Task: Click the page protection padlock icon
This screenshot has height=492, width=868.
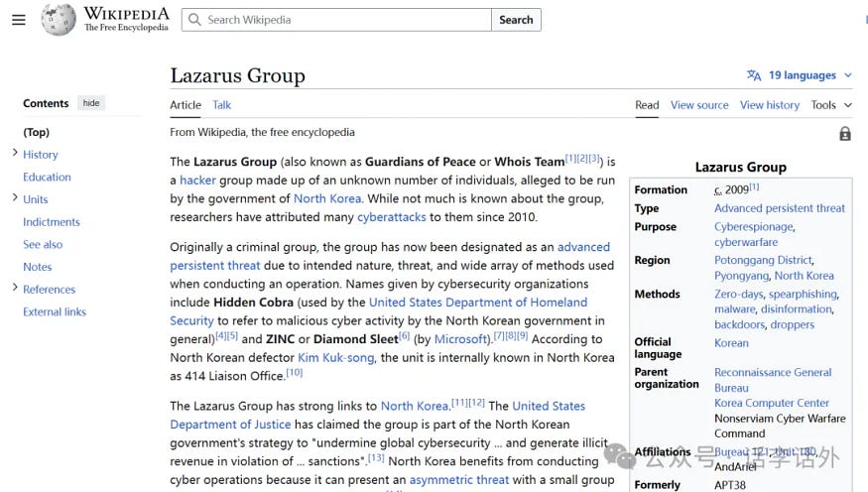Action: [x=845, y=134]
